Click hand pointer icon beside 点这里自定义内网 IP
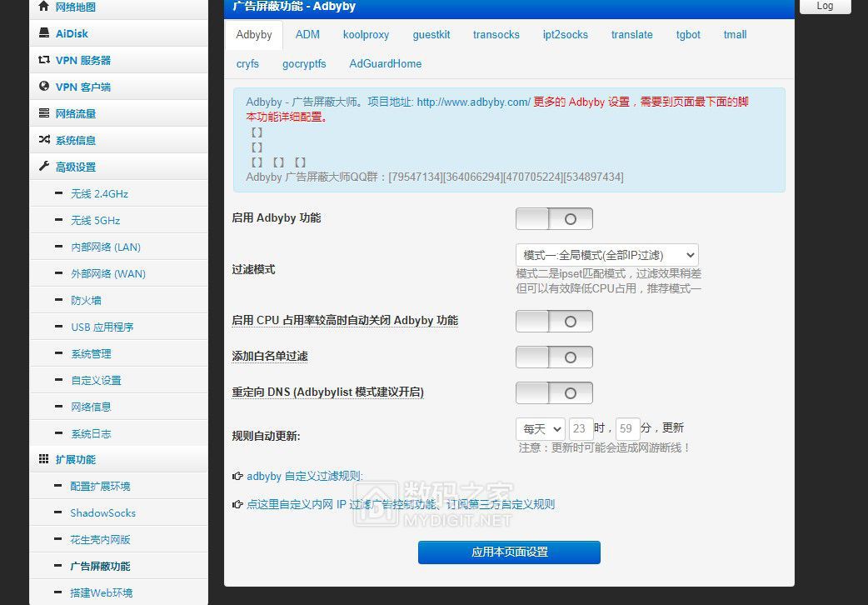This screenshot has width=868, height=605. coord(237,504)
